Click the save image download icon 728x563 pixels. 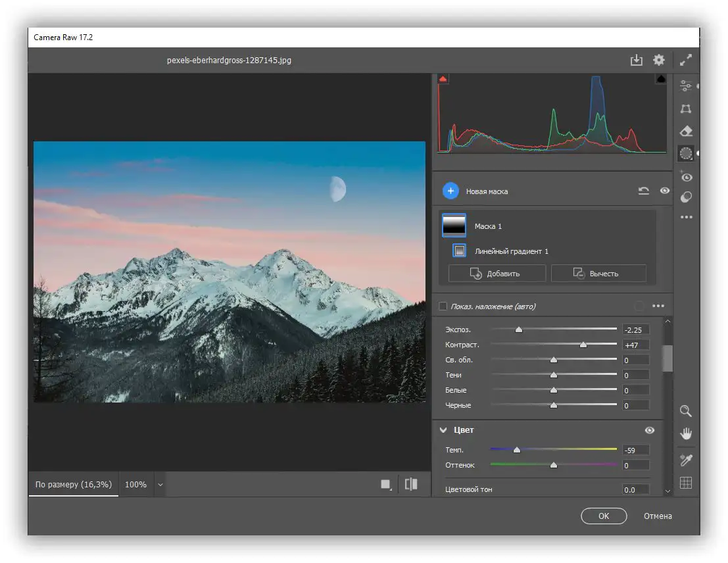[637, 60]
